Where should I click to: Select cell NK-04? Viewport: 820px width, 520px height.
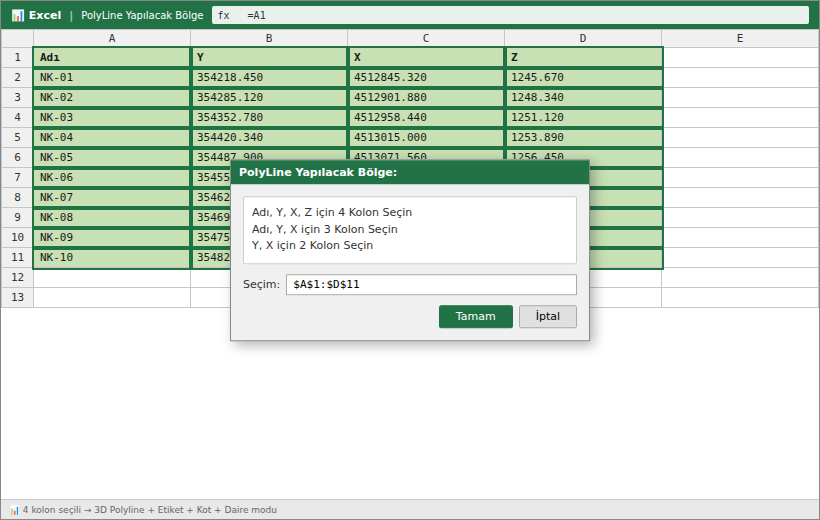112,138
